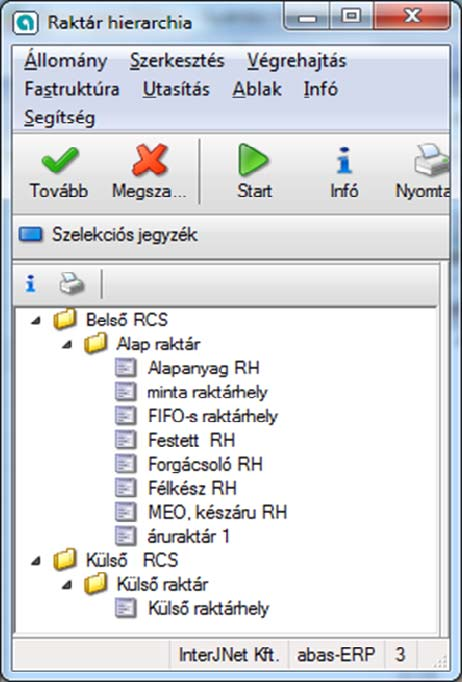This screenshot has width=462, height=682.
Task: Click the document icon beside Alapanyag RH
Action: point(126,368)
